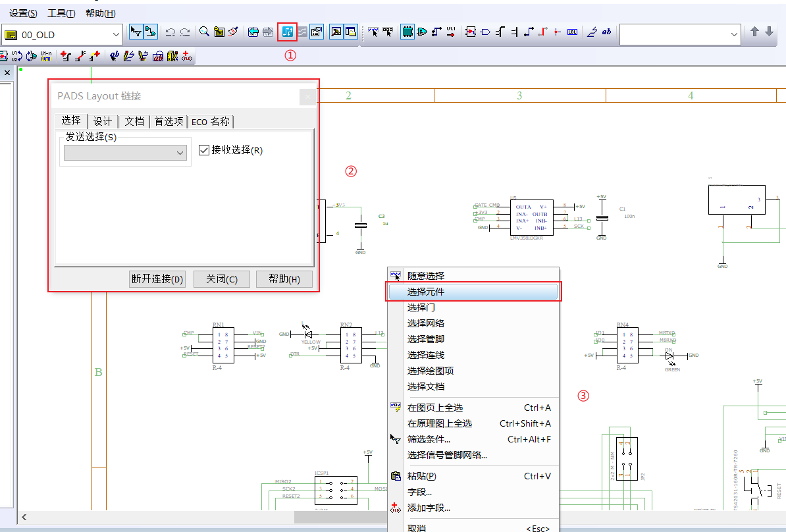Open the PADS Layout link tool
The width and height of the screenshot is (786, 532).
(287, 32)
